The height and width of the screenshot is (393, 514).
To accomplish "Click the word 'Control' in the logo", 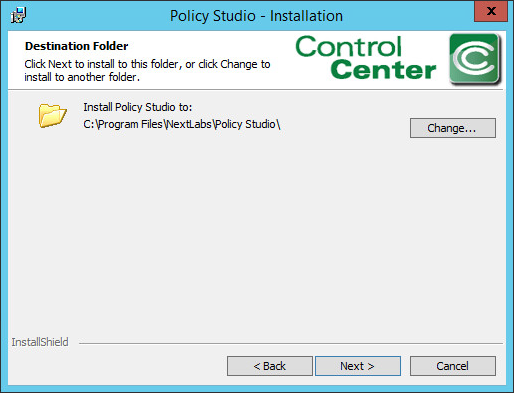I will 349,46.
